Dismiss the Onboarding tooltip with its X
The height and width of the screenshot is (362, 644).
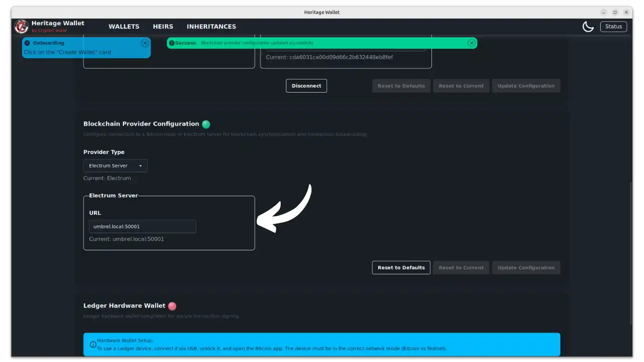click(145, 43)
